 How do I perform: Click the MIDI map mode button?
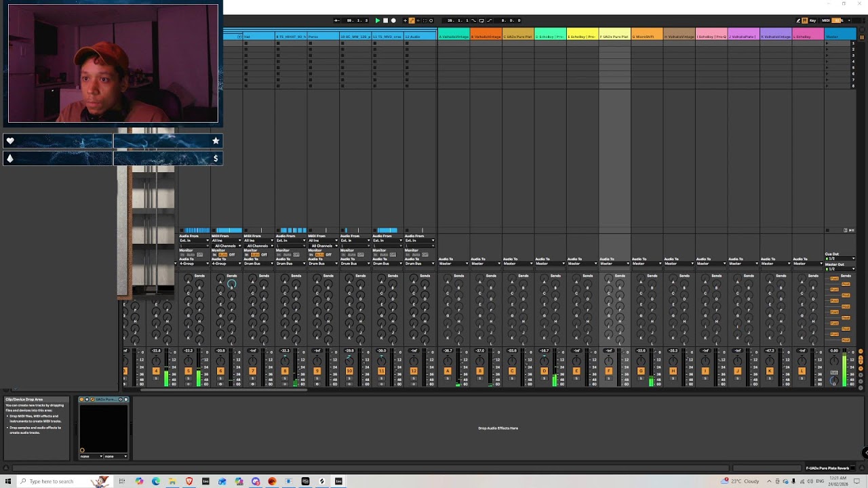826,20
